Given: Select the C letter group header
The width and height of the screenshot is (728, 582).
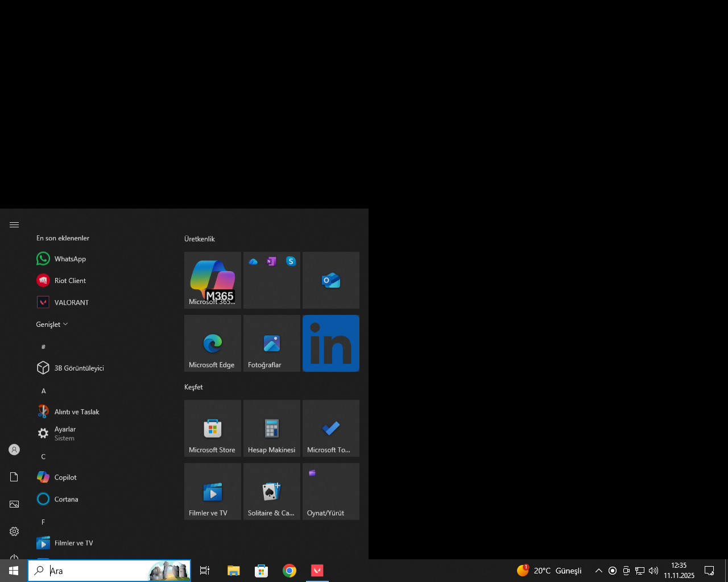Looking at the screenshot, I should pos(43,456).
